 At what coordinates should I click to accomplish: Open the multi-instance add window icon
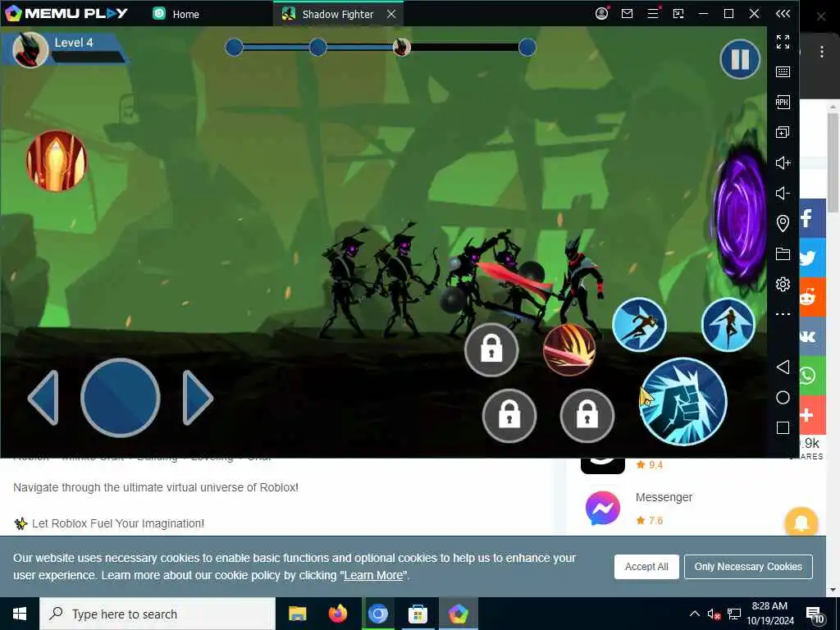(x=783, y=132)
